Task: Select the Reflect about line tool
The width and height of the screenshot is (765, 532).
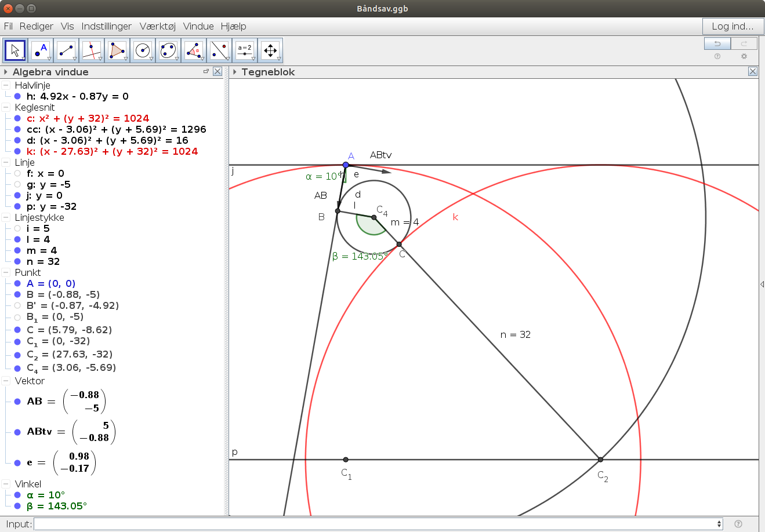Action: 219,51
